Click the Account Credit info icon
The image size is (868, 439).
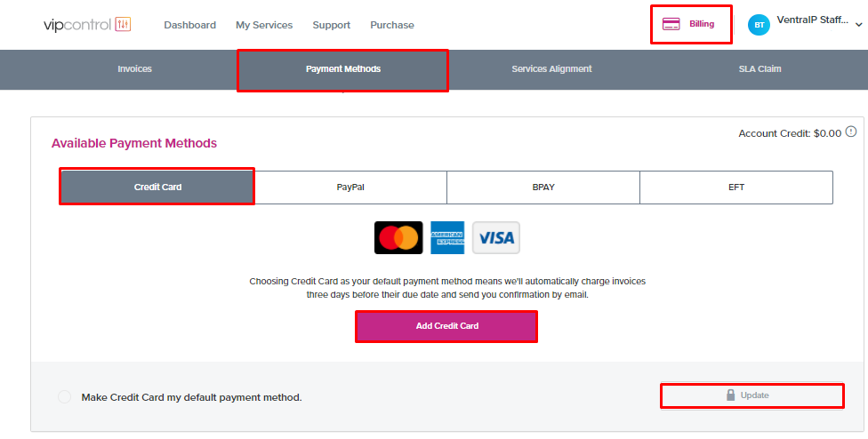pyautogui.click(x=851, y=132)
